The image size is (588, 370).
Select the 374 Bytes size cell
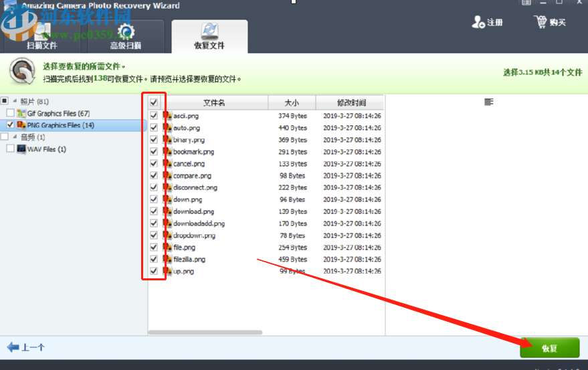tap(292, 116)
